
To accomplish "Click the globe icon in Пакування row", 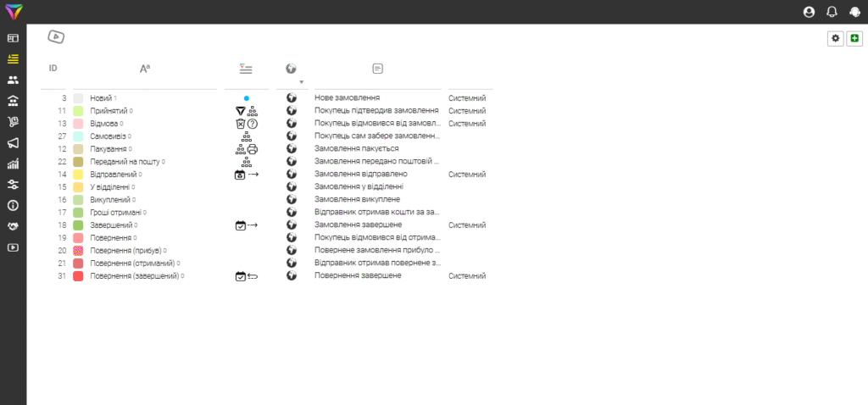I will tap(292, 149).
